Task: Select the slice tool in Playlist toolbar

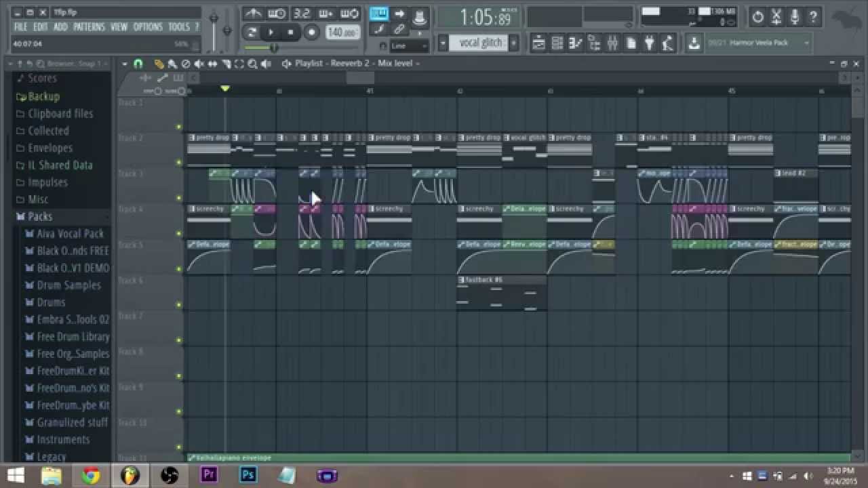Action: (226, 64)
